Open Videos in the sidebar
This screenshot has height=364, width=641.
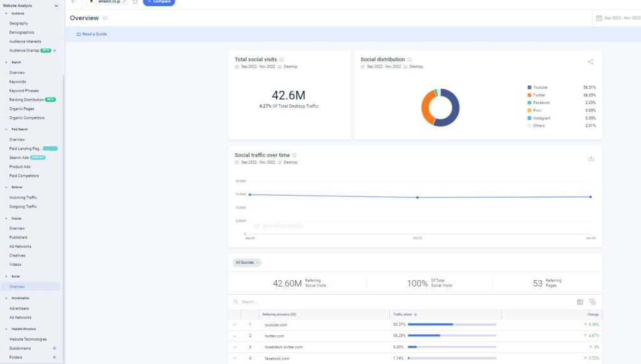click(16, 265)
